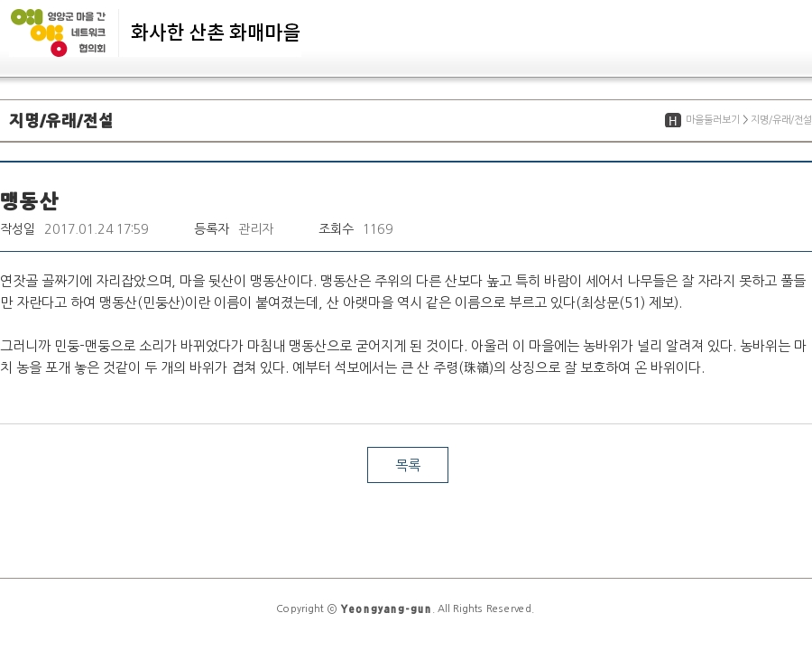This screenshot has height=669, width=812.
Task: Select the 지명/유래/전설 section heading
Action: click(x=61, y=120)
